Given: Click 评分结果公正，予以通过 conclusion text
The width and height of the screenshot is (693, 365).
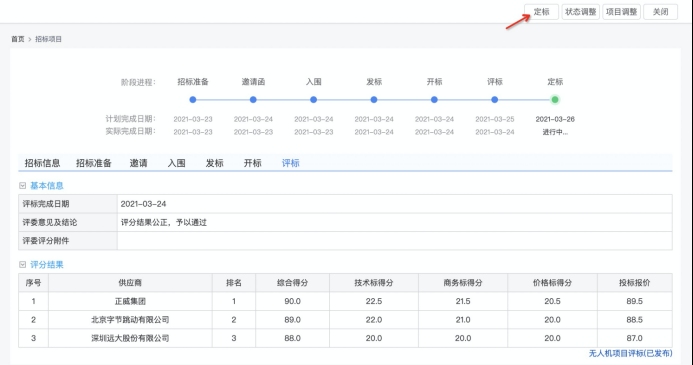Looking at the screenshot, I should [164, 222].
